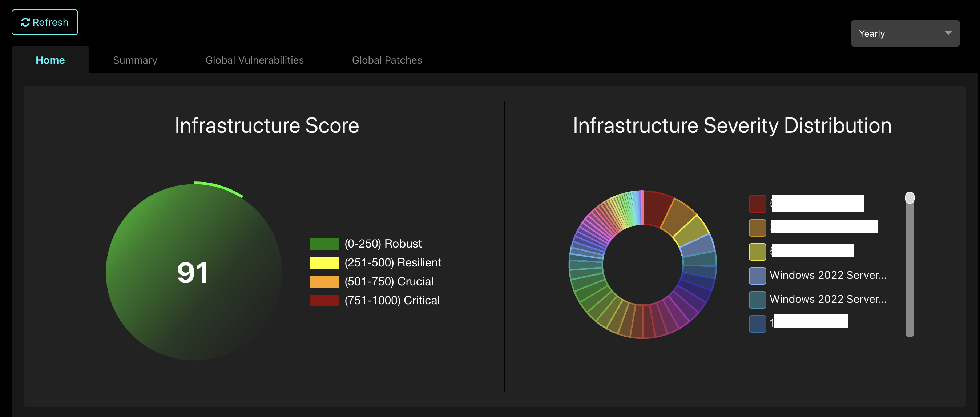980x417 pixels.
Task: Click the olive yellow severity legend box
Action: 757,252
